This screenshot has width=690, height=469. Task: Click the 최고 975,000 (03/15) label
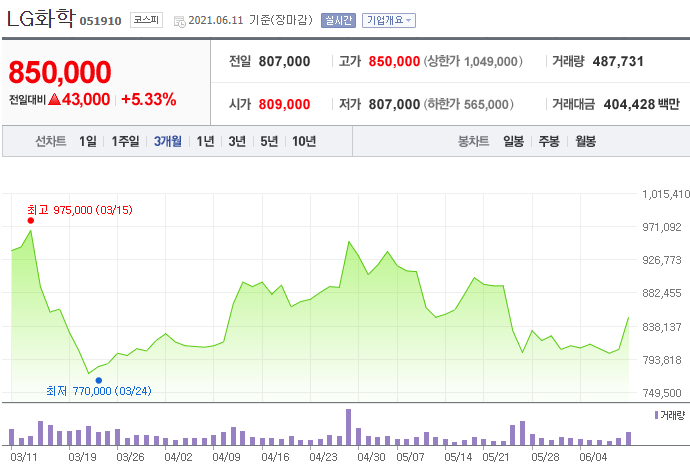tap(80, 210)
